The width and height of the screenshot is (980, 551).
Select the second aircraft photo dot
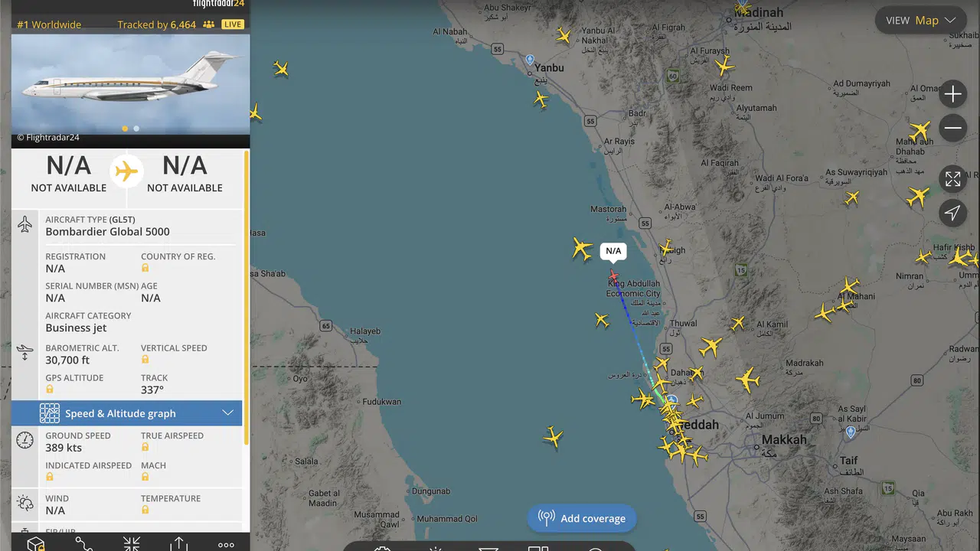136,129
